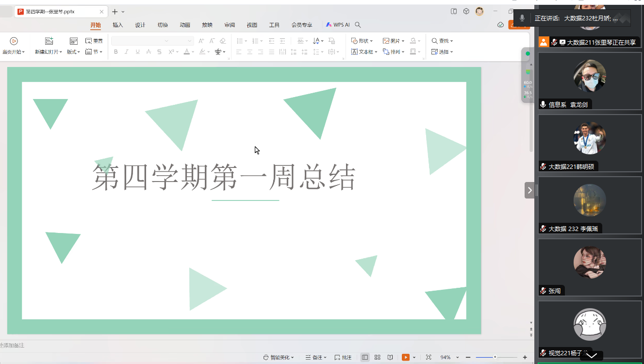Expand the 94% zoom level dropdown
Image resolution: width=644 pixels, height=364 pixels.
pos(448,358)
